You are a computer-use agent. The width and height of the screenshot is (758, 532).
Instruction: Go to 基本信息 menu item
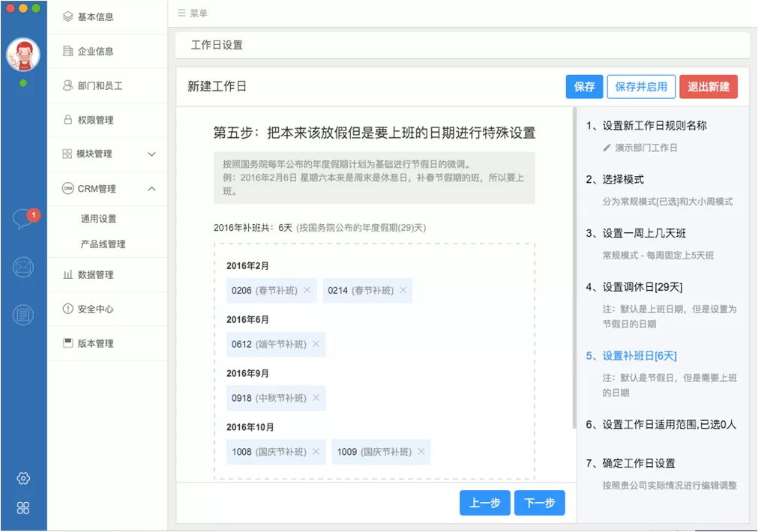pos(107,17)
